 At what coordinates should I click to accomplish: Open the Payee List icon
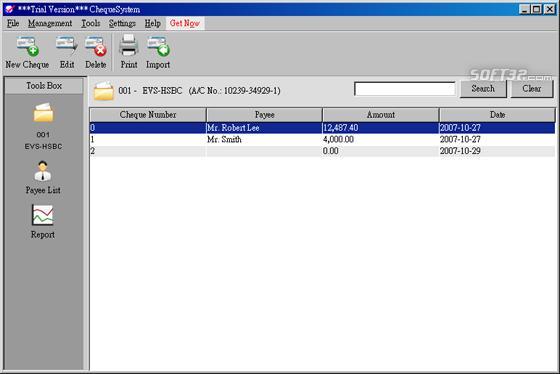tap(43, 171)
